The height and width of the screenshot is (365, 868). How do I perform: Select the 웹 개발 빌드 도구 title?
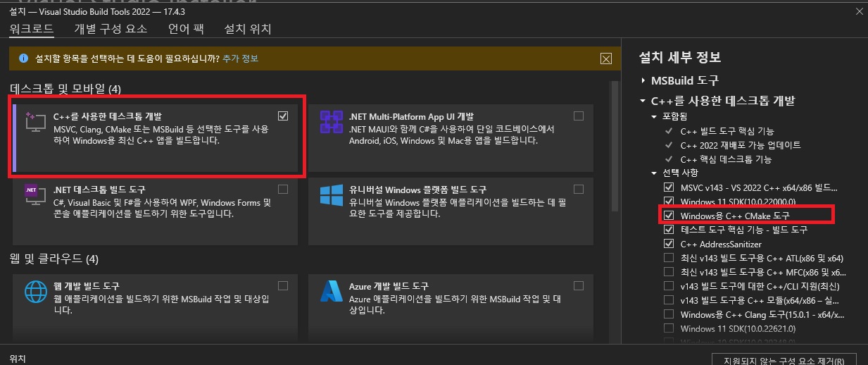pos(87,286)
